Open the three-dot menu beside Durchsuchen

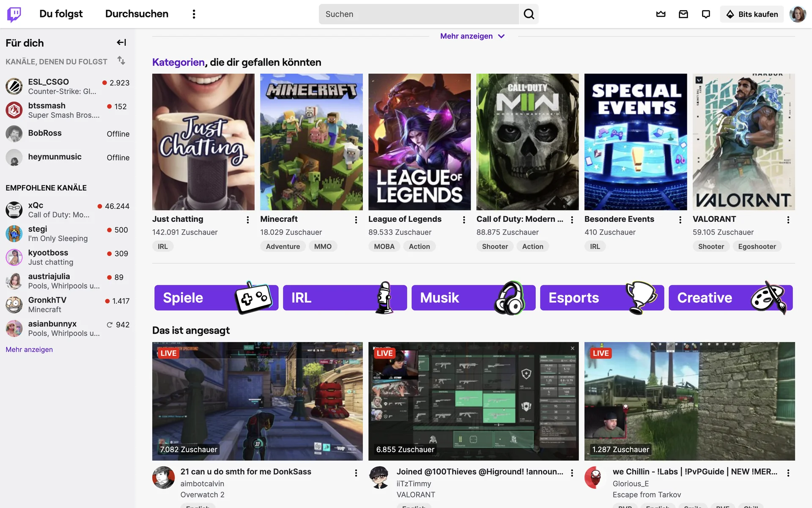[x=194, y=14]
